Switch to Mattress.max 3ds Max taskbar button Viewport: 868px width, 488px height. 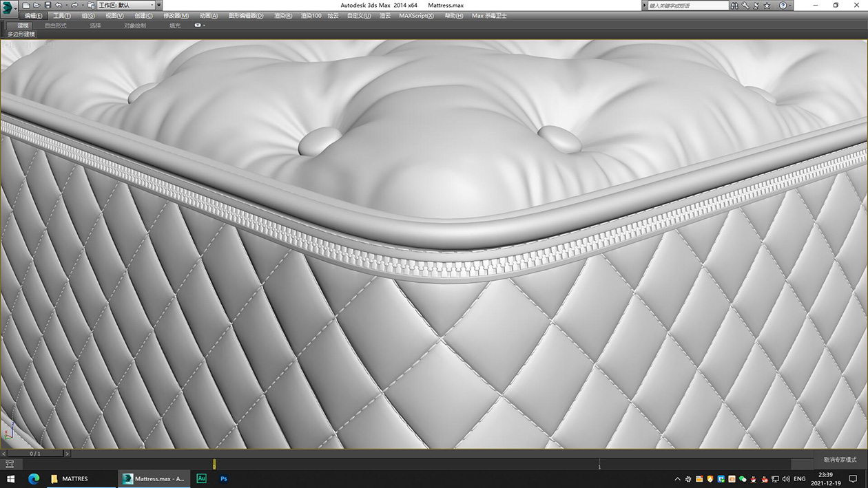(153, 479)
